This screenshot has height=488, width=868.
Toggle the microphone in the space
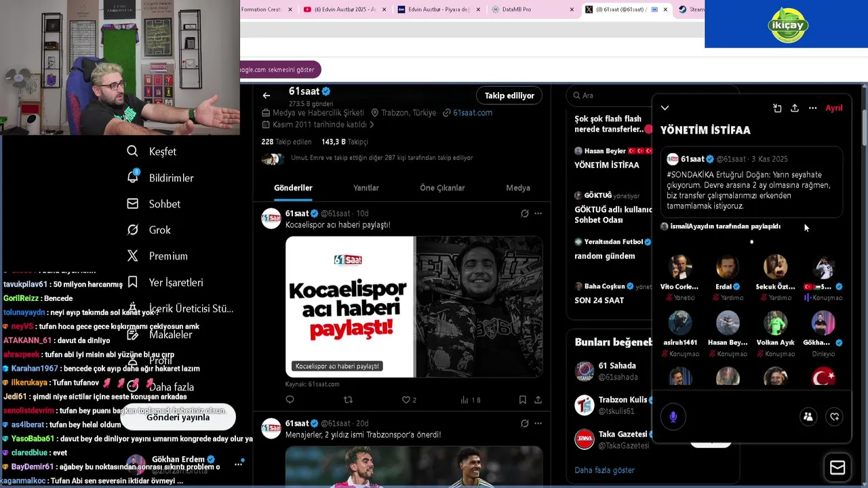(673, 416)
